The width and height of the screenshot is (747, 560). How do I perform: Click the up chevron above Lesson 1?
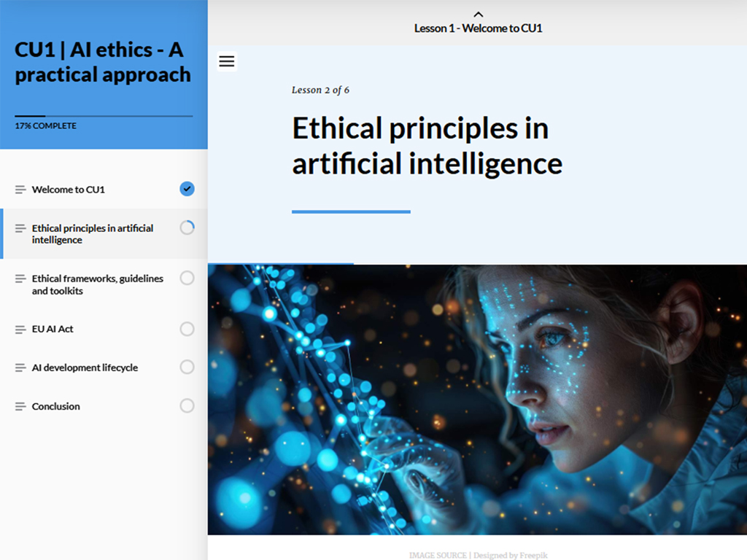point(478,14)
